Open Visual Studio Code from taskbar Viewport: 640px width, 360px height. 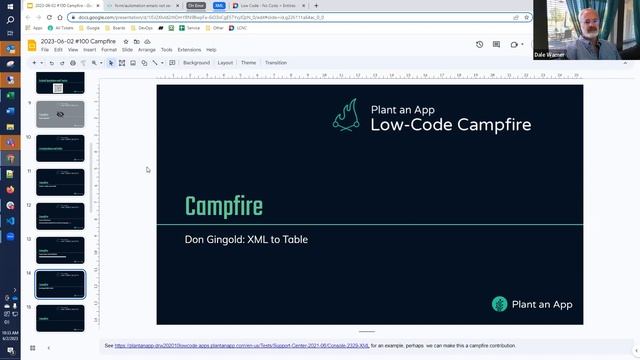point(10,221)
